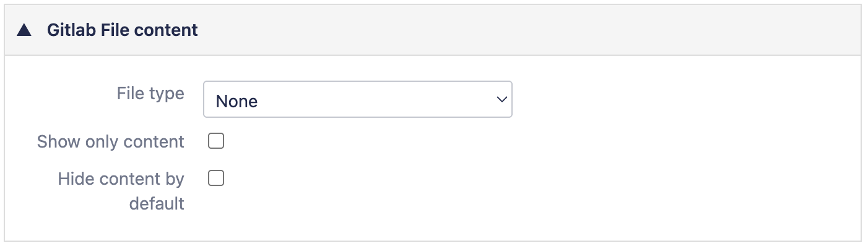Click the word 'Gitlab' in the section heading
This screenshot has width=868, height=248.
pyautogui.click(x=70, y=30)
